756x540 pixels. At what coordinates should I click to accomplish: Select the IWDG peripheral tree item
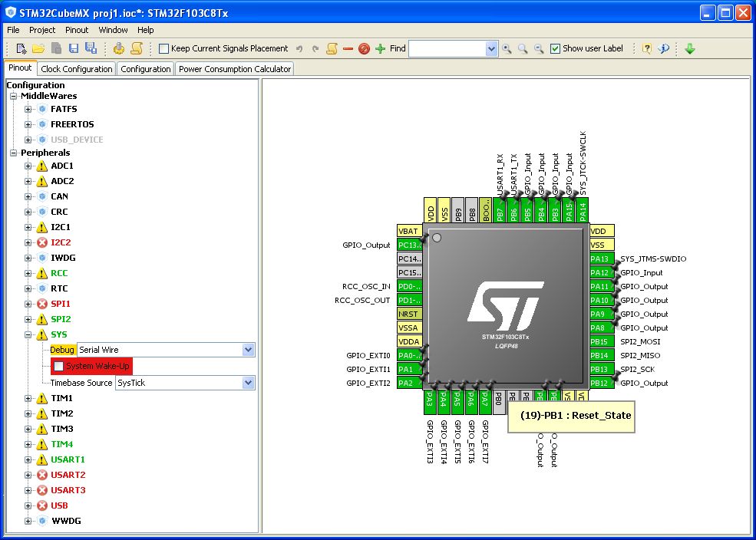[x=63, y=258]
